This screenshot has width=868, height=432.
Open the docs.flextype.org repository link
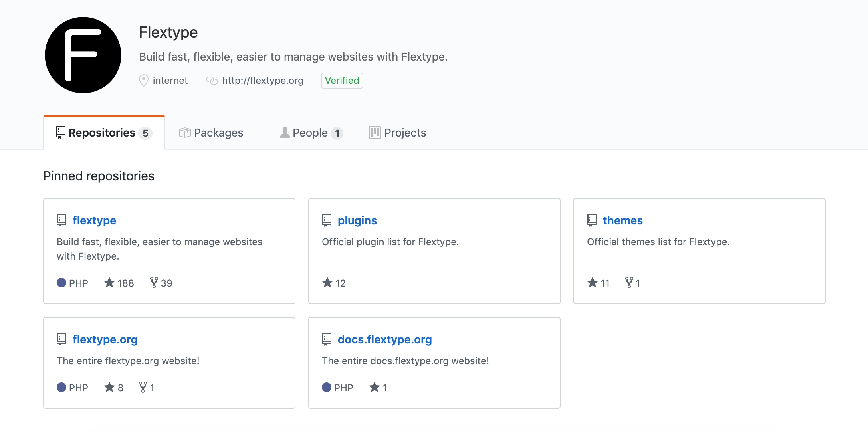(x=385, y=339)
